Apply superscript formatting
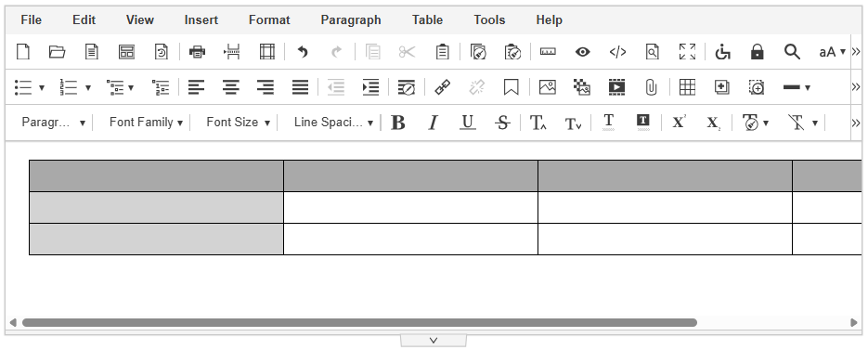Viewport: 868px width, 350px height. (680, 123)
